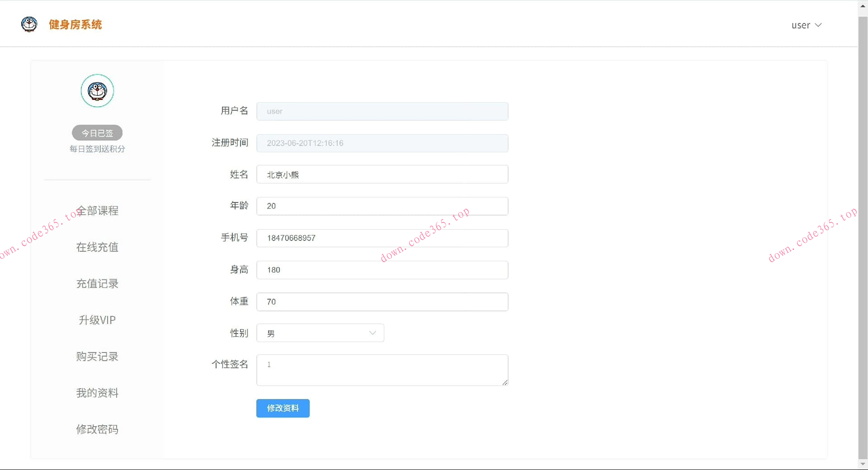The image size is (868, 470).
Task: Click the 健身房系统 site title
Action: click(x=75, y=25)
